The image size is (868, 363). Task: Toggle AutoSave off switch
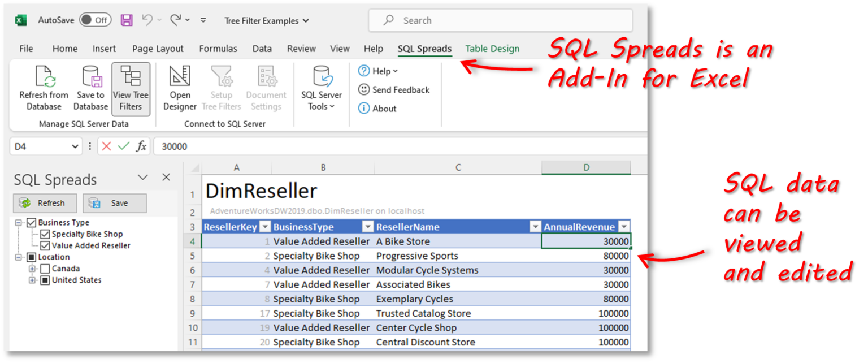pyautogui.click(x=94, y=20)
